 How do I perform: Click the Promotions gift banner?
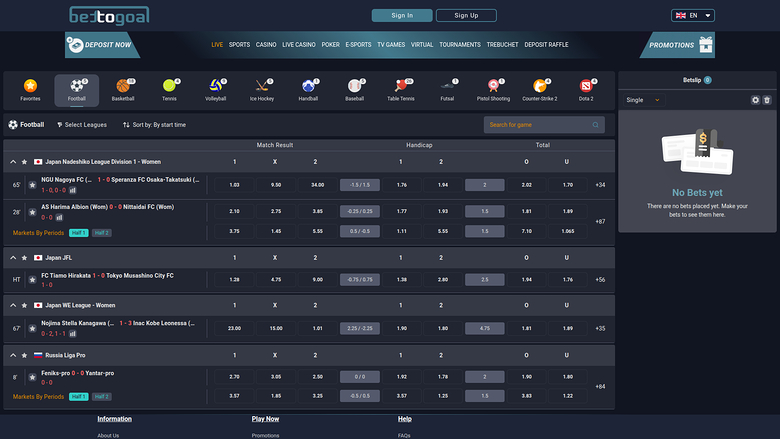point(678,45)
